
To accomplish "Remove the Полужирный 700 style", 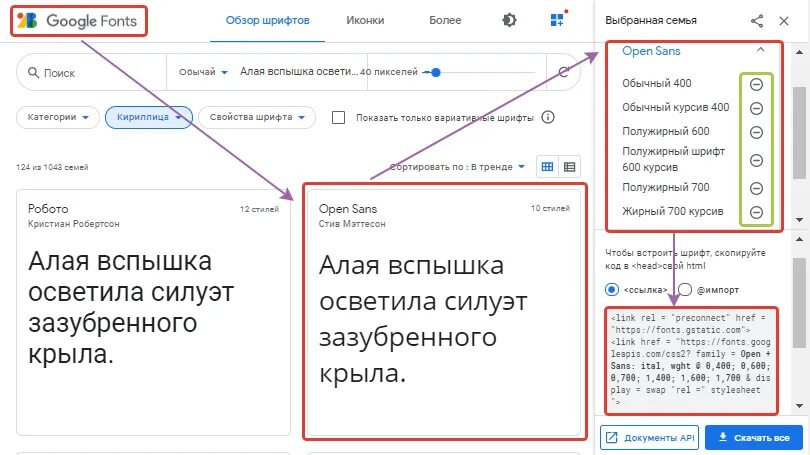I will 756,188.
